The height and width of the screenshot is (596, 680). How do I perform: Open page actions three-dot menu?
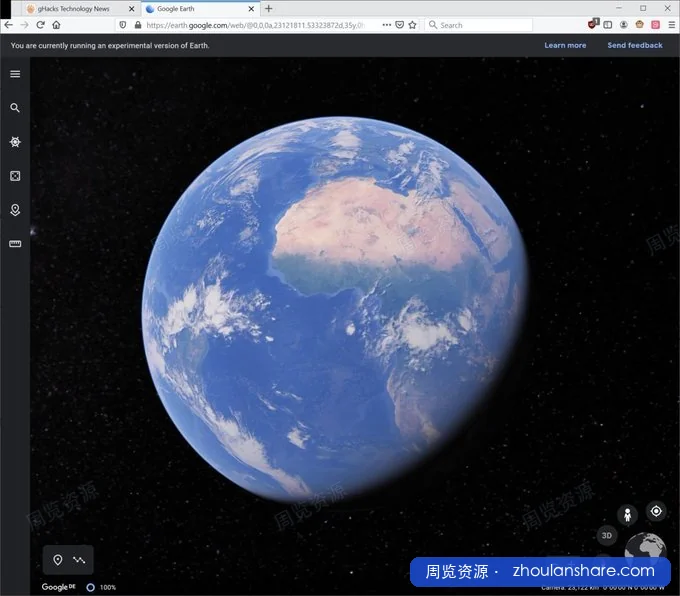387,25
